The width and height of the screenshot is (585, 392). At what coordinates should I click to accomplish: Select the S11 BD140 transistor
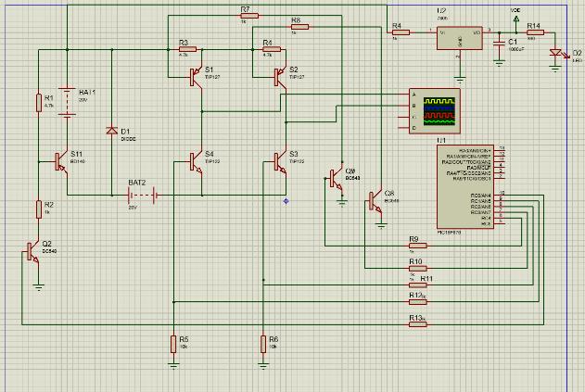click(x=61, y=162)
